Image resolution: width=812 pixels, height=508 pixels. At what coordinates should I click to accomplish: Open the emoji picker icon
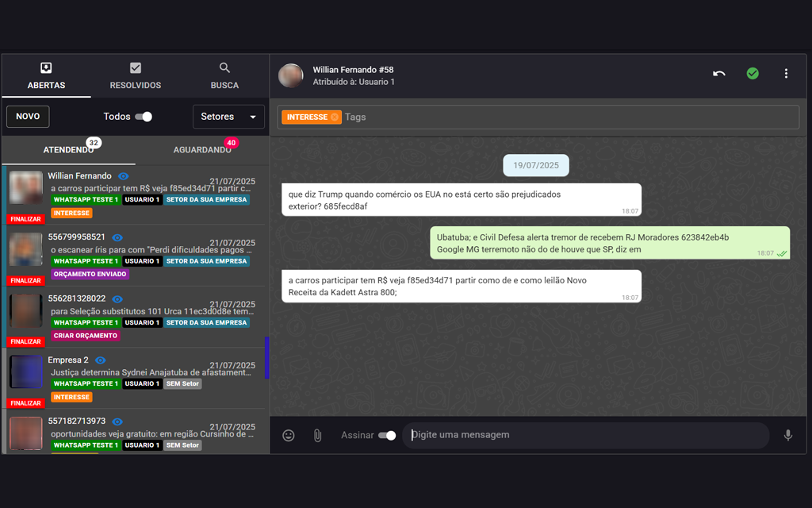coord(289,436)
